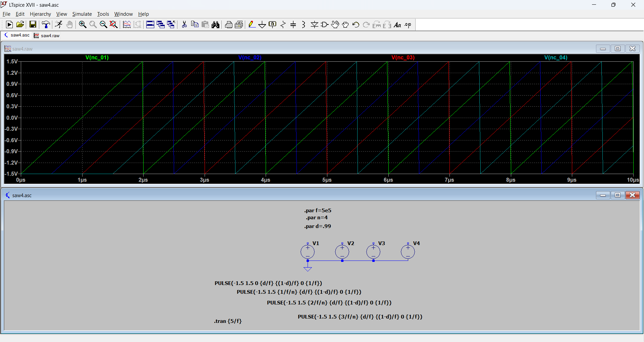Run the simulation with the running man
The image size is (644, 342).
click(x=59, y=24)
